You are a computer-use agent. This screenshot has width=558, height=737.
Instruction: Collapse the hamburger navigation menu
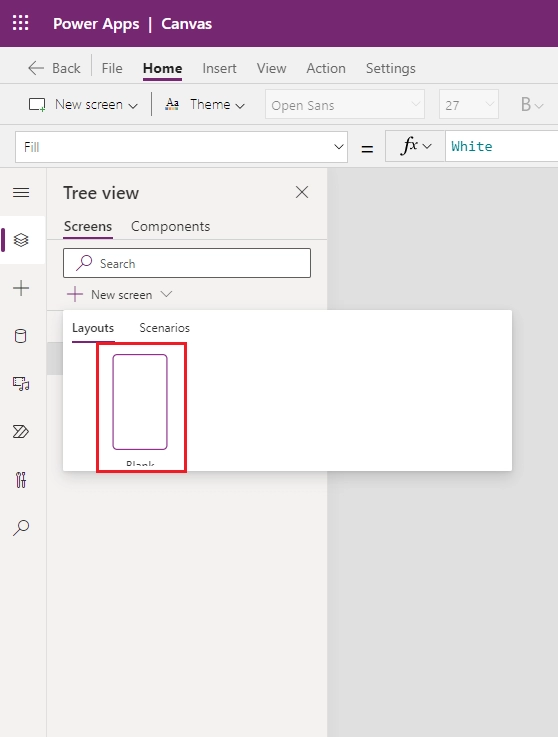21,192
